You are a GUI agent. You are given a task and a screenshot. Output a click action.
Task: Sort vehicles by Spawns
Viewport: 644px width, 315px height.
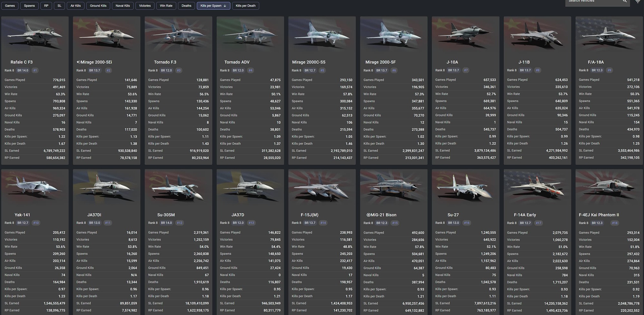point(29,5)
